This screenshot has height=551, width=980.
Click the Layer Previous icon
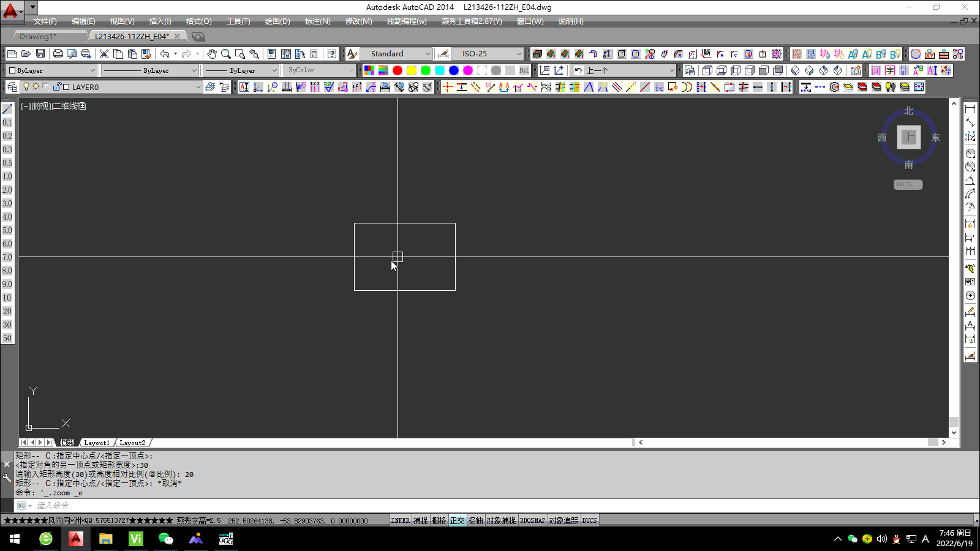224,87
